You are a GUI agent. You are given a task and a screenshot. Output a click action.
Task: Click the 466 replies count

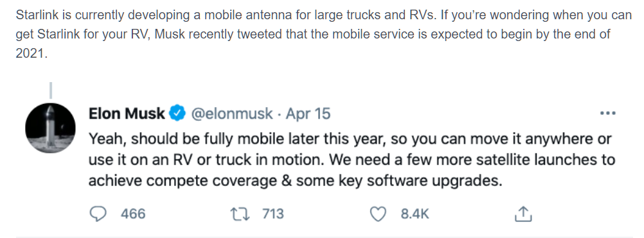tap(133, 214)
